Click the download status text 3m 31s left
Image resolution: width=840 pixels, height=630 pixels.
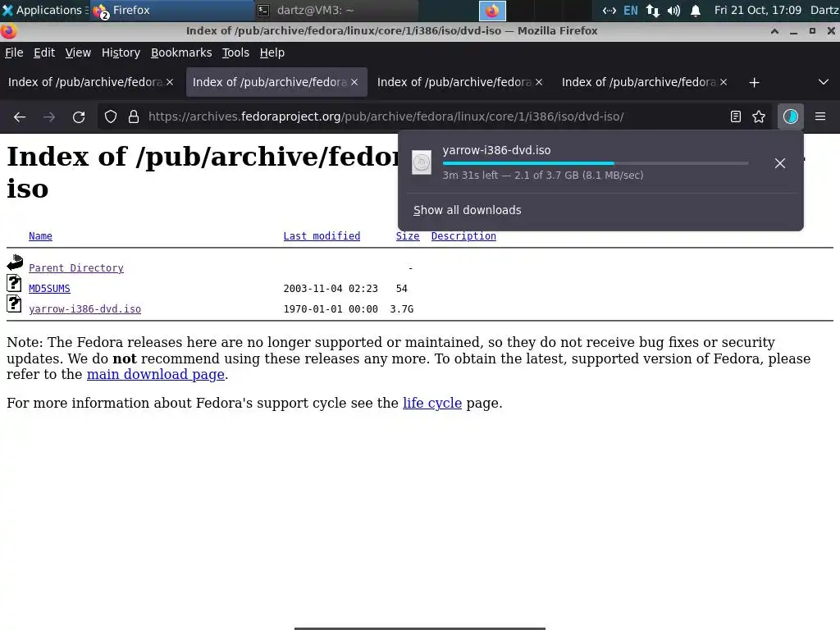tap(543, 176)
